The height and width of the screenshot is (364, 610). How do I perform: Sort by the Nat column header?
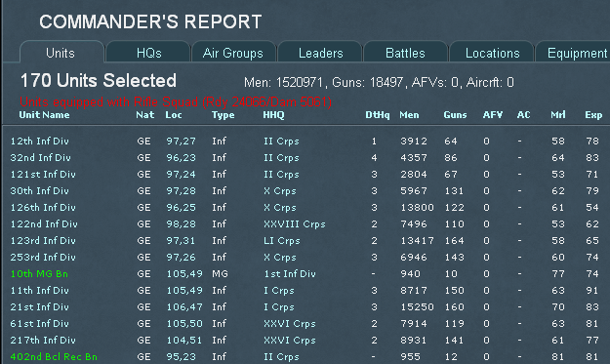(x=144, y=115)
